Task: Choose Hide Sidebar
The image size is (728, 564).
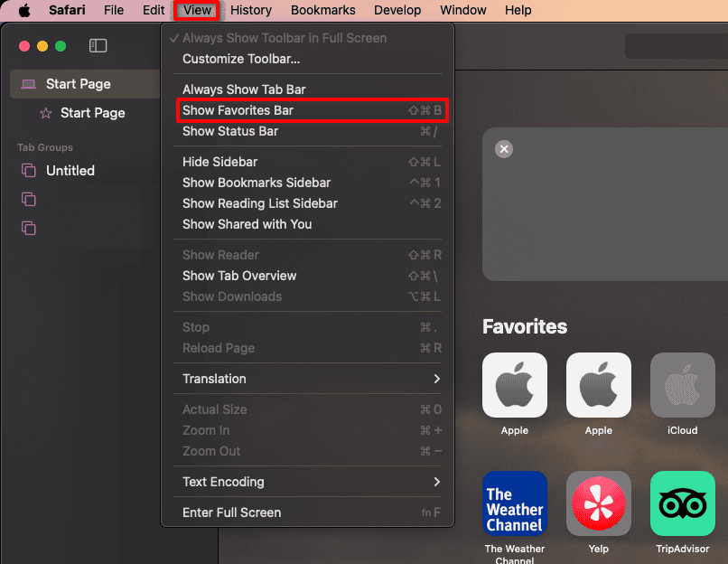Action: click(307, 162)
